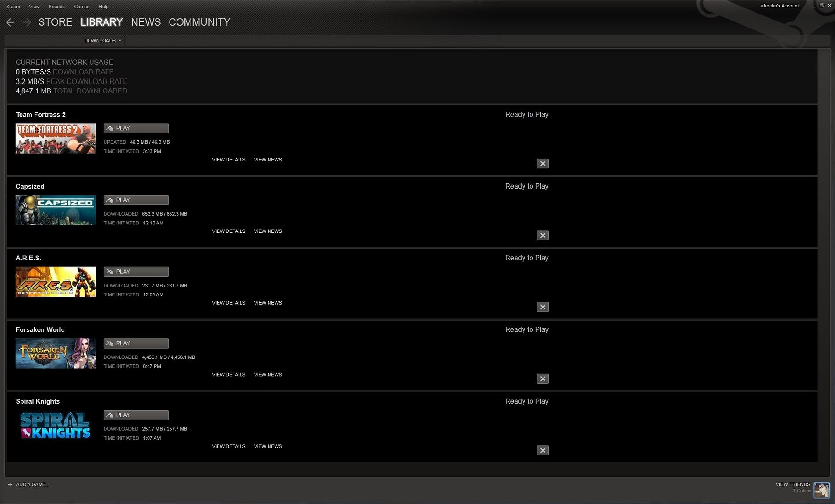Open the Games menu

point(82,7)
